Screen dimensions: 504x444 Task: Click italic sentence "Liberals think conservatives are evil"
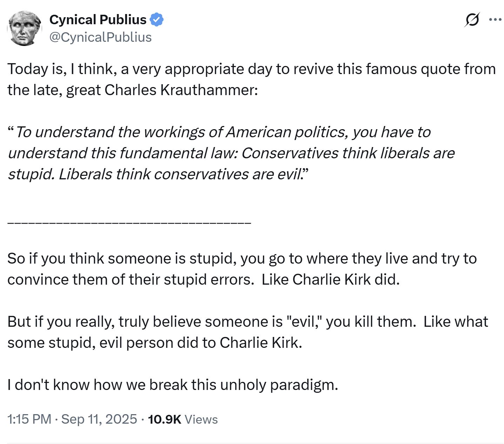coord(180,174)
